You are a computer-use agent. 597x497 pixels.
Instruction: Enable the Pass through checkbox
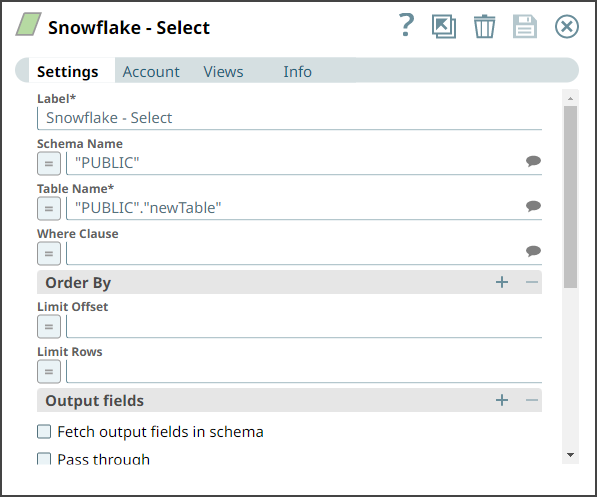point(44,459)
